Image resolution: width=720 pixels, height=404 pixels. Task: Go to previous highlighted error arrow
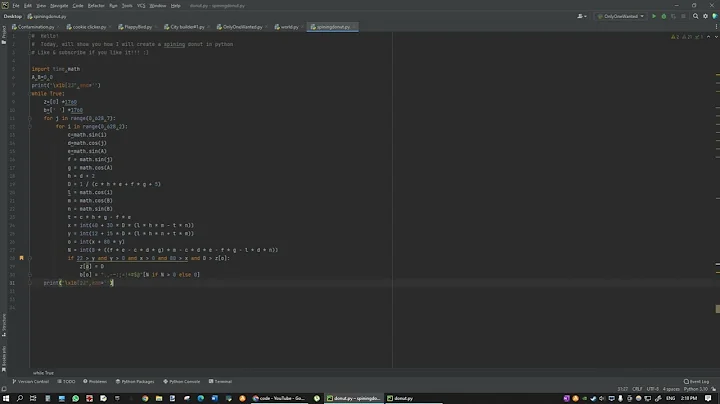(x=708, y=37)
